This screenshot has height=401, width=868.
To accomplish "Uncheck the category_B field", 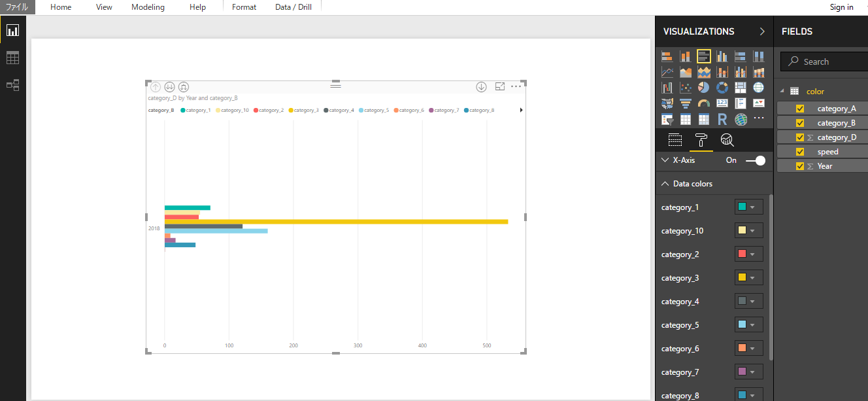I will 800,123.
